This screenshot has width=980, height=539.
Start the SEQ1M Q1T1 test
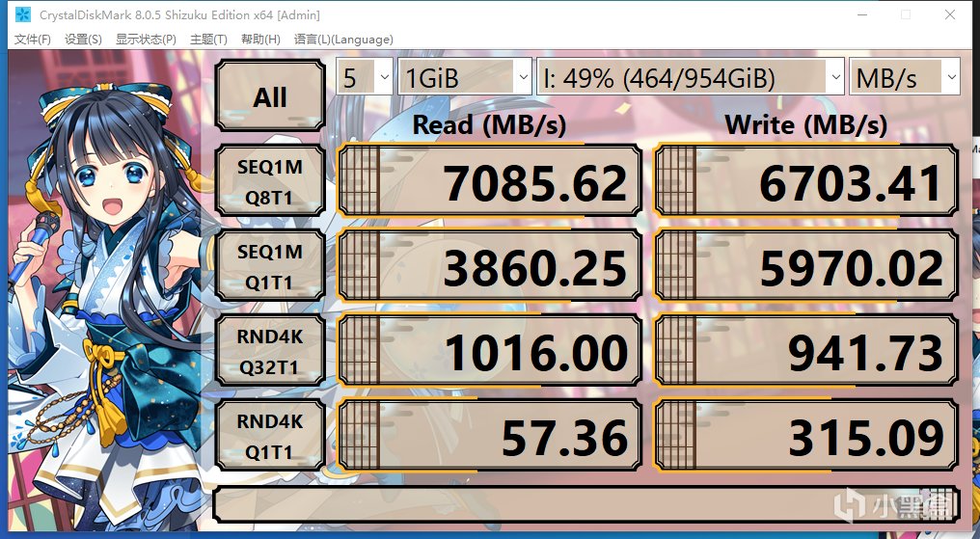pyautogui.click(x=270, y=265)
